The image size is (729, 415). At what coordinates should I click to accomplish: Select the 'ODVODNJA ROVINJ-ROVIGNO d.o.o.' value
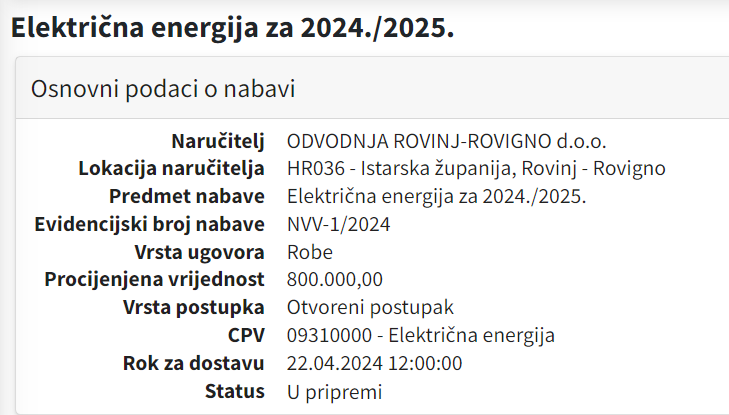[x=446, y=141]
